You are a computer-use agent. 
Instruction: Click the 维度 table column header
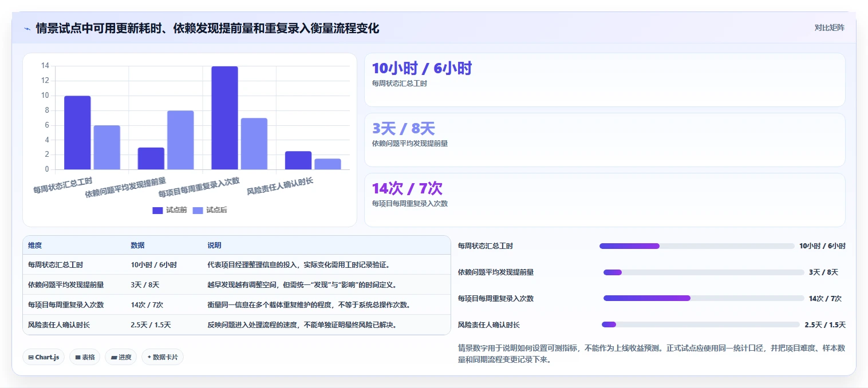click(x=35, y=245)
